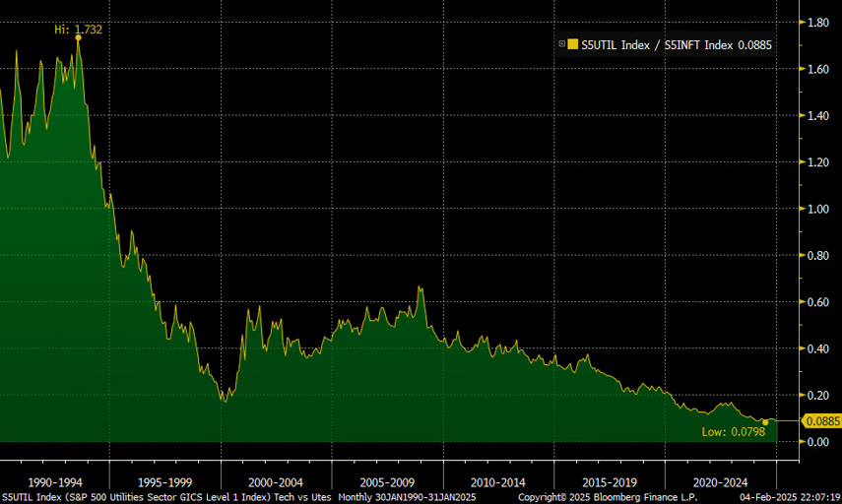Click the 0.60 y-axis label
The height and width of the screenshot is (504, 842).
[x=818, y=302]
